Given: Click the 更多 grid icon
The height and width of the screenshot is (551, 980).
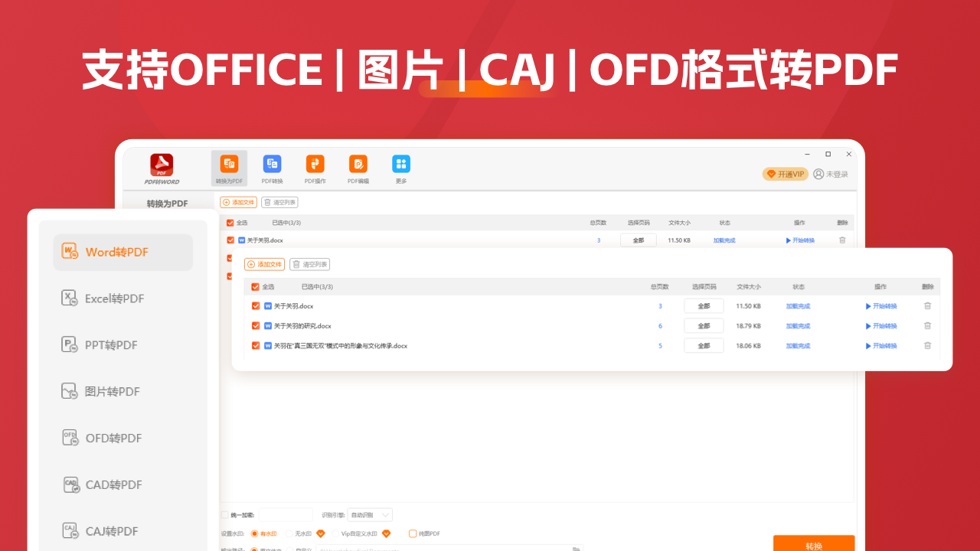Looking at the screenshot, I should click(x=400, y=168).
